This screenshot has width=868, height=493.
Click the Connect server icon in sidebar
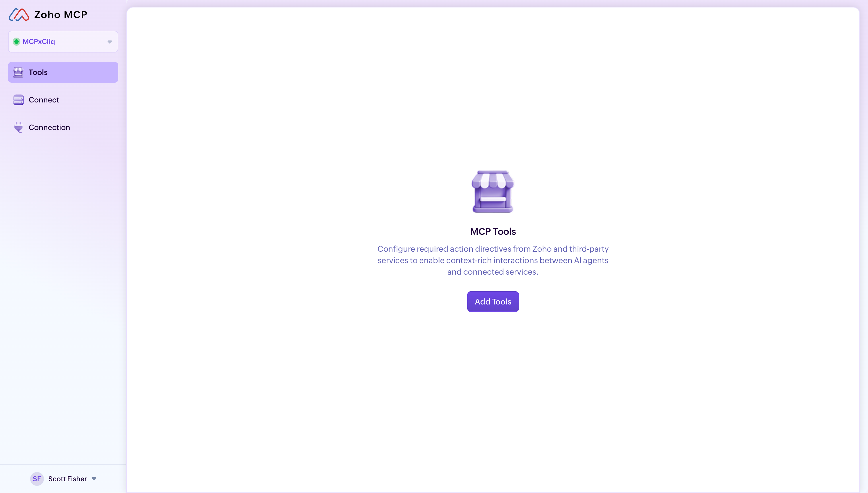(18, 100)
